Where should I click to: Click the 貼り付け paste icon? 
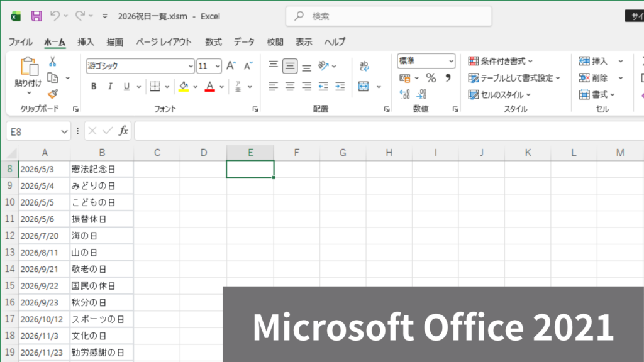pyautogui.click(x=29, y=67)
